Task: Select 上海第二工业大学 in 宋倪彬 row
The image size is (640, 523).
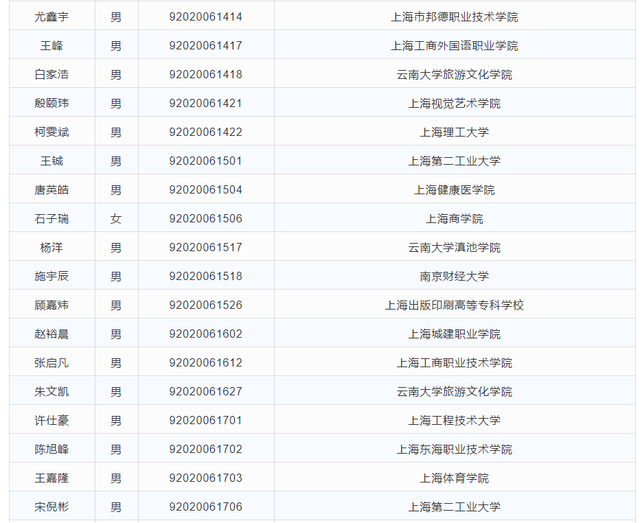Action: [x=454, y=507]
